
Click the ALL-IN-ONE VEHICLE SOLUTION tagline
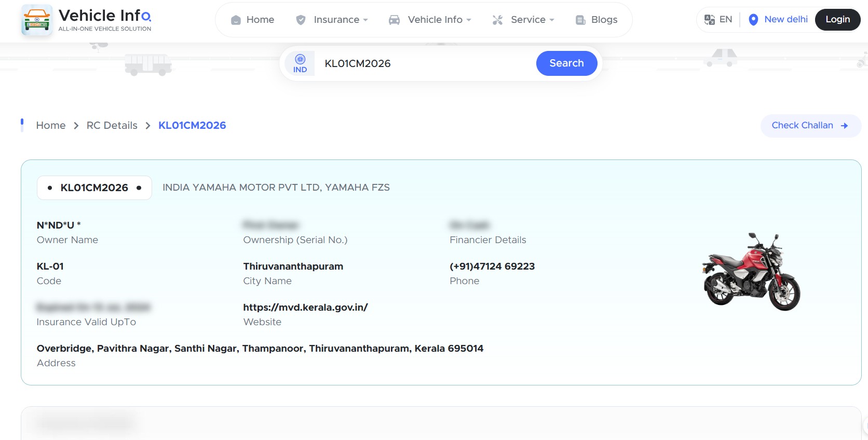coord(105,29)
